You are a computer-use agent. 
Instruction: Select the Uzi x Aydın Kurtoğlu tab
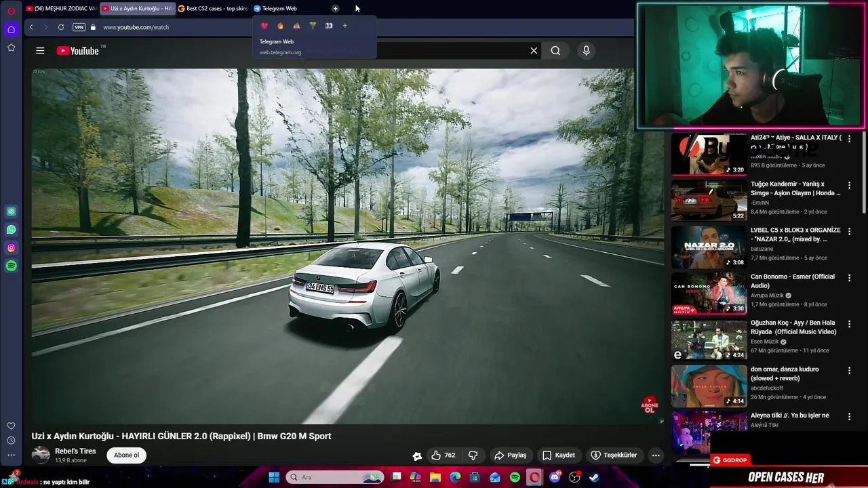tap(138, 9)
